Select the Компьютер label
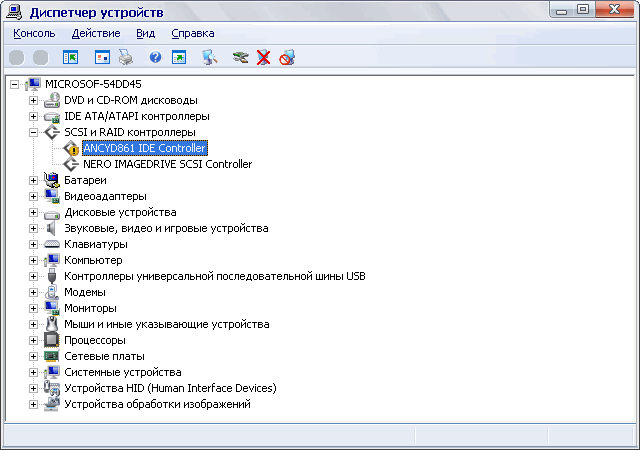The image size is (640, 450). (x=93, y=260)
